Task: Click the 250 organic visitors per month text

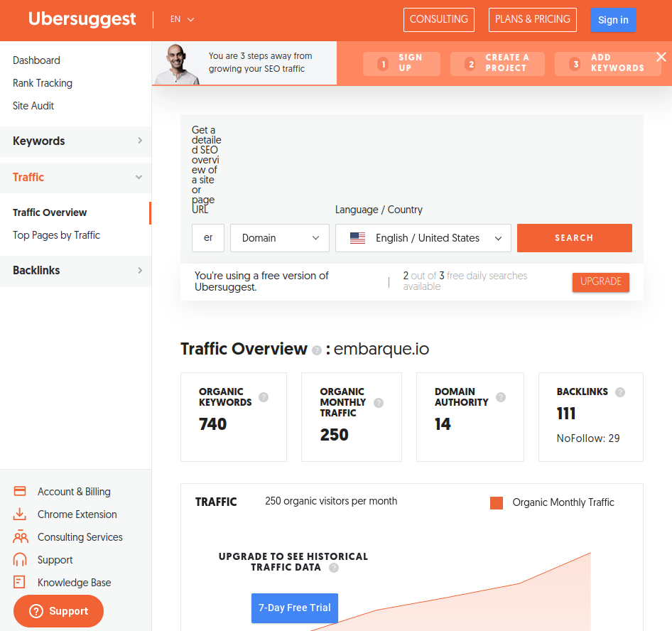Action: pos(331,501)
